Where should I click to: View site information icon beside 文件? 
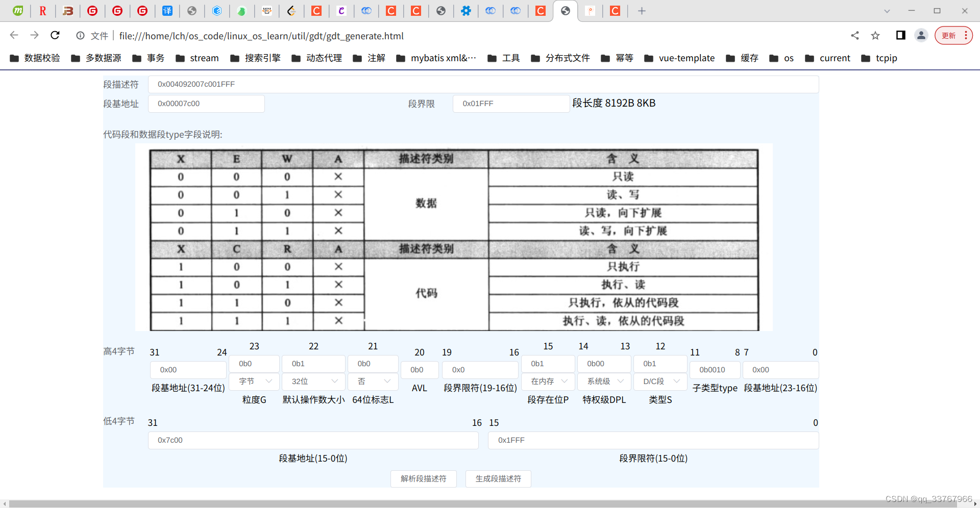coord(80,36)
